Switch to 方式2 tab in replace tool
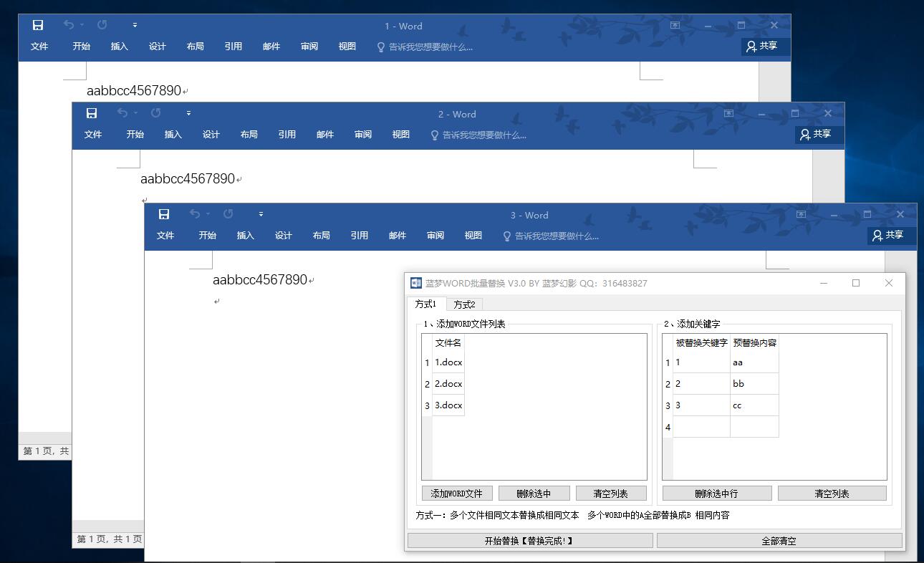 464,304
